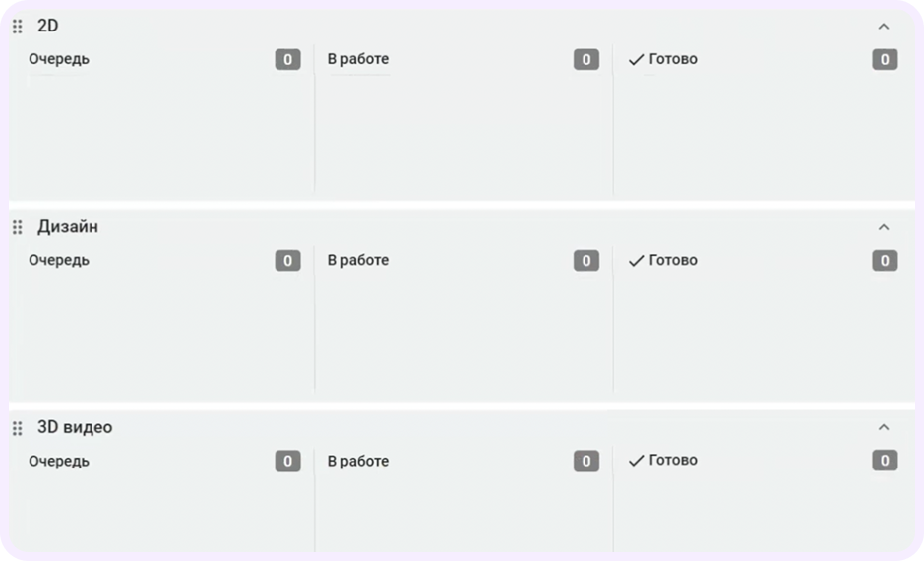924x561 pixels.
Task: Click the Очередь count badge in 3D видео
Action: [287, 461]
